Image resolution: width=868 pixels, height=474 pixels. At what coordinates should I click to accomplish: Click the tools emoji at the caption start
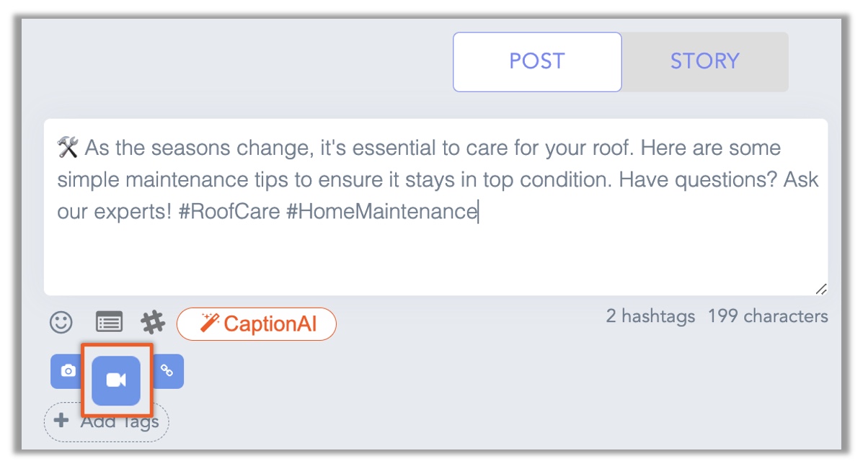[68, 147]
